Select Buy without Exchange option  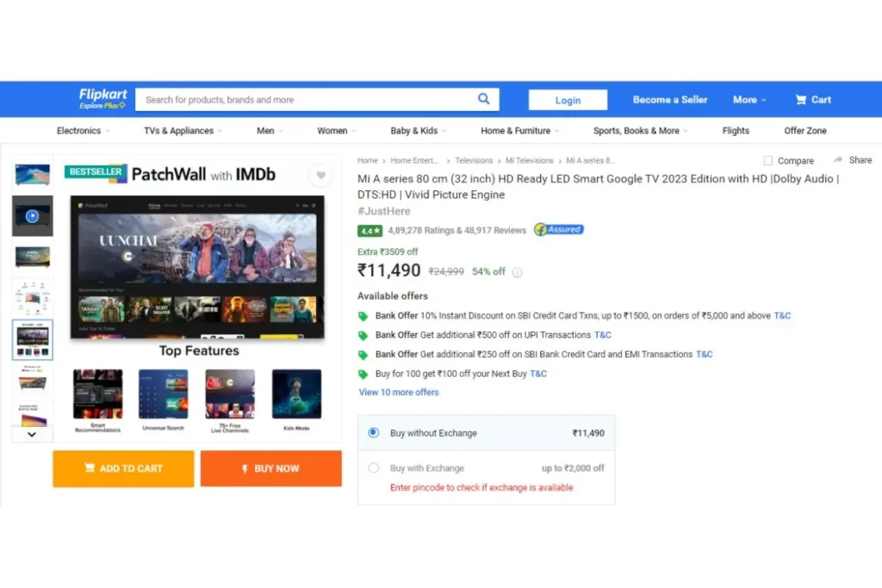pyautogui.click(x=374, y=432)
